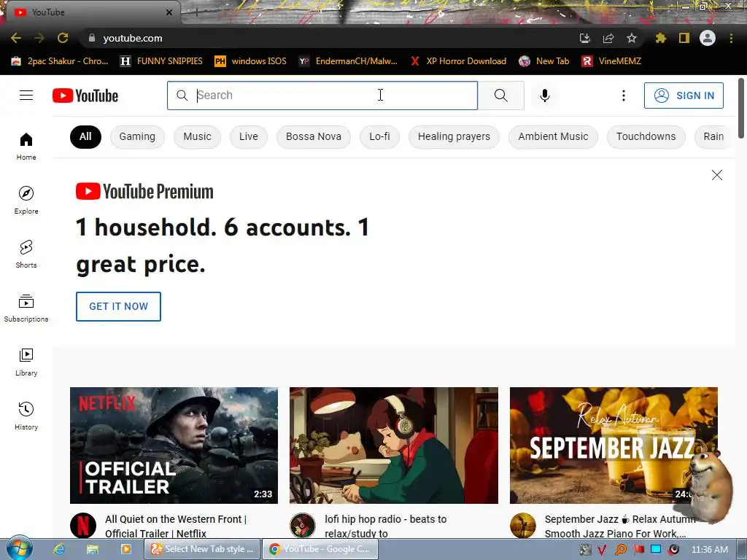The width and height of the screenshot is (747, 560).
Task: Select the Healing prayers chip
Action: pyautogui.click(x=454, y=136)
